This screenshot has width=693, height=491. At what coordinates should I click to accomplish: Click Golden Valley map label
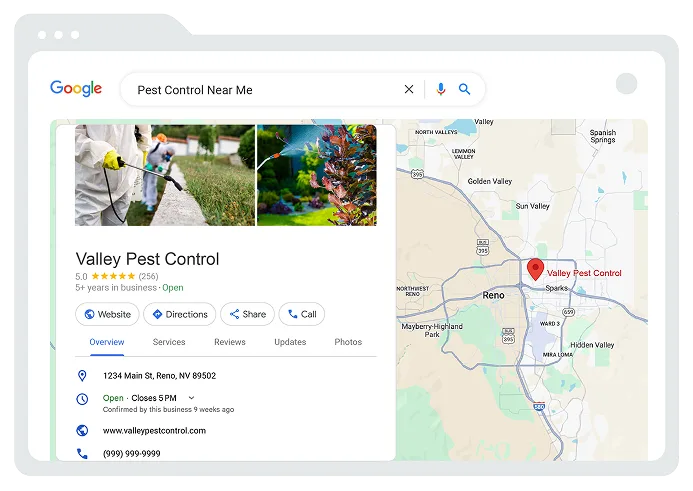490,181
